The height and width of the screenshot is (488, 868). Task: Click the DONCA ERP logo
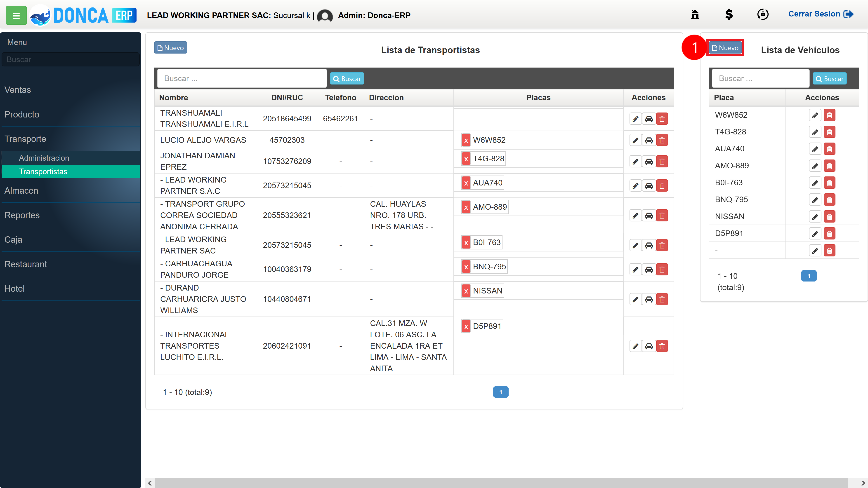pos(83,16)
